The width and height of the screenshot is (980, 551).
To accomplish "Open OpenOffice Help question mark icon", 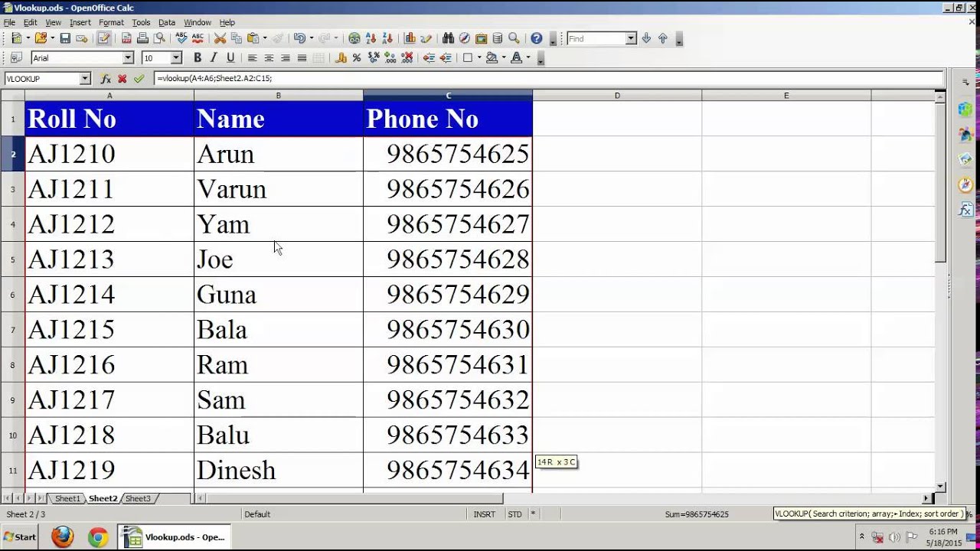I will [x=536, y=38].
